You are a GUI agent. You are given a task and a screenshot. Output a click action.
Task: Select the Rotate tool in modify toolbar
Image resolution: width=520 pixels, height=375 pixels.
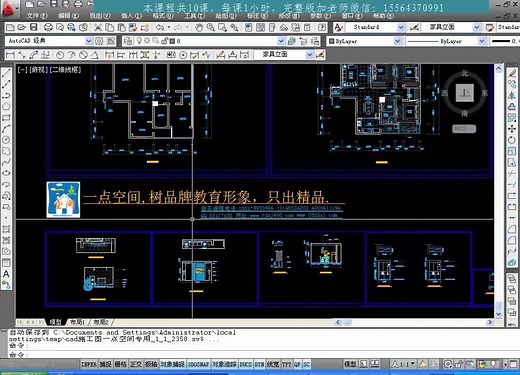point(512,140)
